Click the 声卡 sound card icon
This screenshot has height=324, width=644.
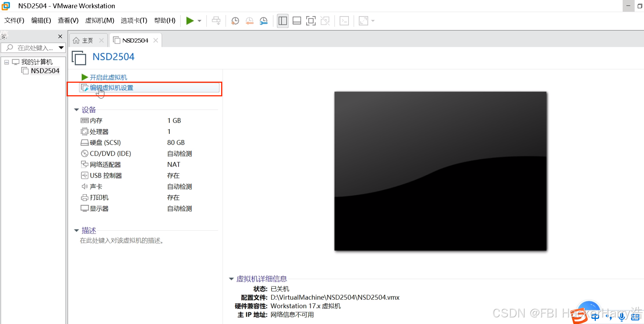85,186
